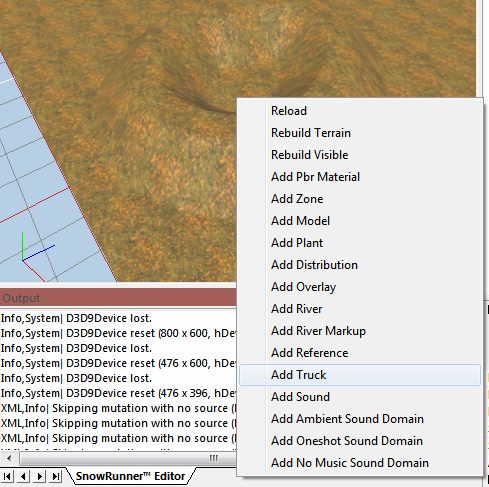Click the previous tab arrow icon
The width and height of the screenshot is (489, 487).
(x=23, y=476)
